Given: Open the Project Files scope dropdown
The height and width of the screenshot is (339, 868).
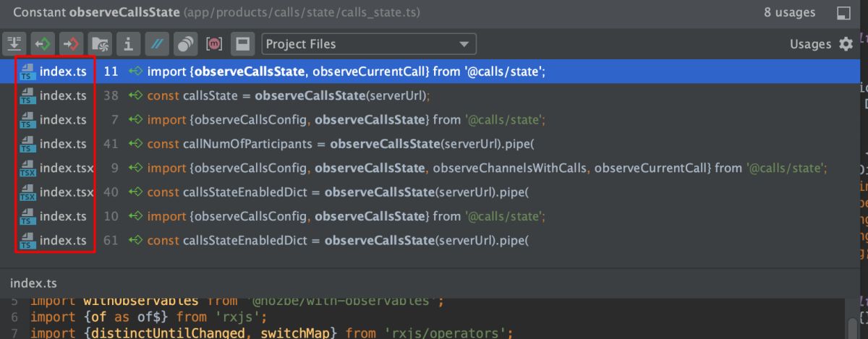Looking at the screenshot, I should (369, 44).
